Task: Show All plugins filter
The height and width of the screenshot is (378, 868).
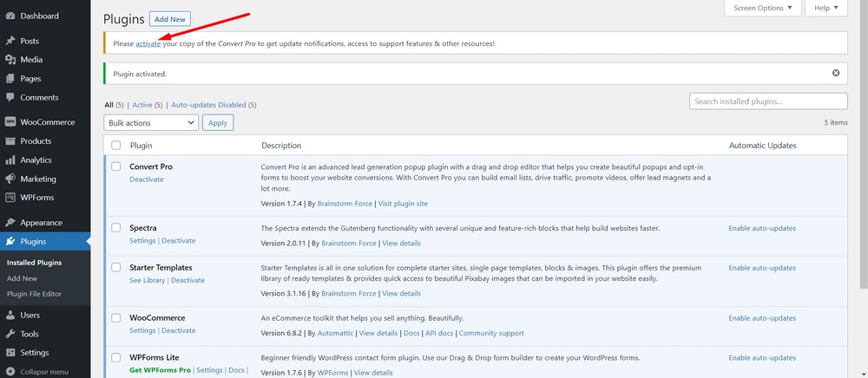Action: (108, 104)
